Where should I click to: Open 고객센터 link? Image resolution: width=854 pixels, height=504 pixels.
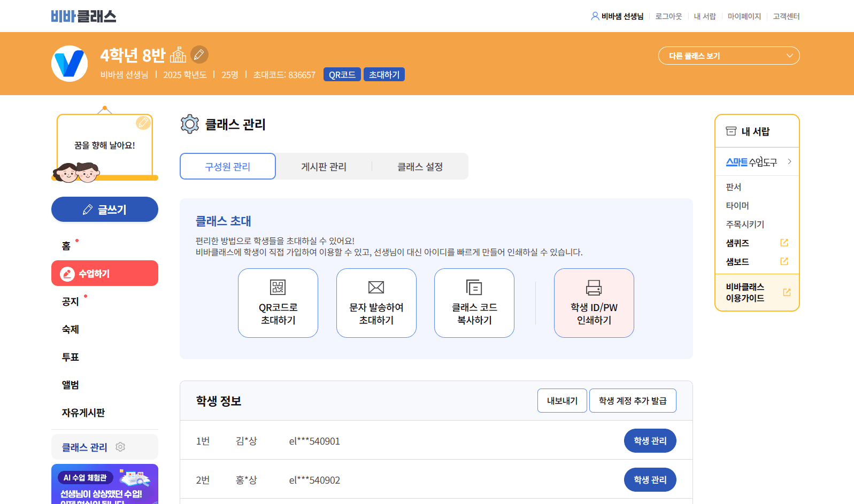pos(786,16)
